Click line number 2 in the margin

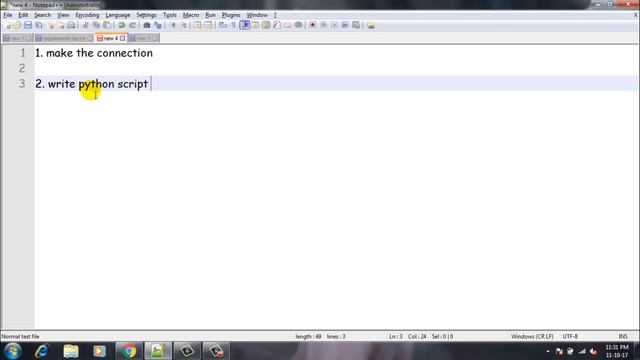pyautogui.click(x=22, y=68)
